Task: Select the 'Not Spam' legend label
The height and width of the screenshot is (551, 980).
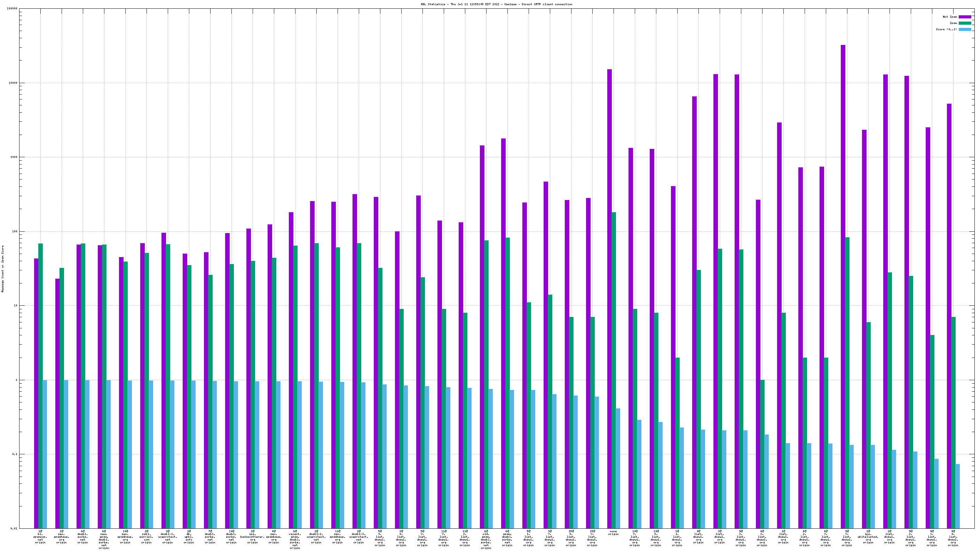Action: (x=950, y=17)
